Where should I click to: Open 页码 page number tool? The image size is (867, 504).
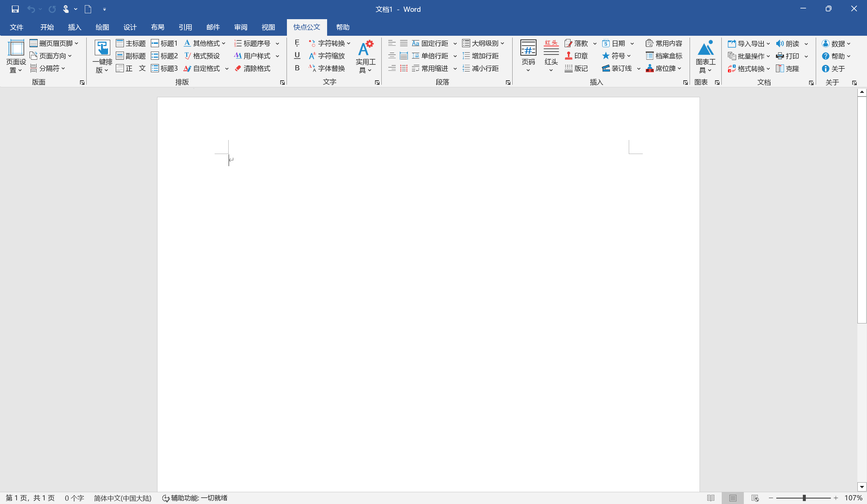[528, 48]
